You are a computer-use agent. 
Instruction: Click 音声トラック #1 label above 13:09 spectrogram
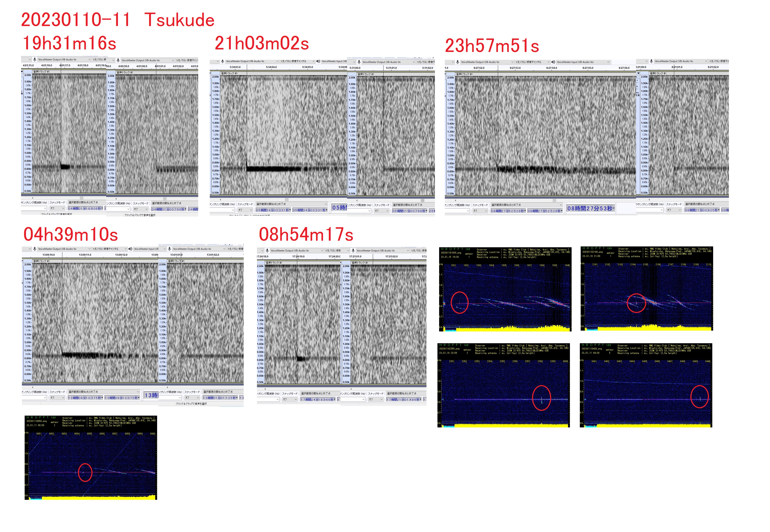click(x=41, y=261)
